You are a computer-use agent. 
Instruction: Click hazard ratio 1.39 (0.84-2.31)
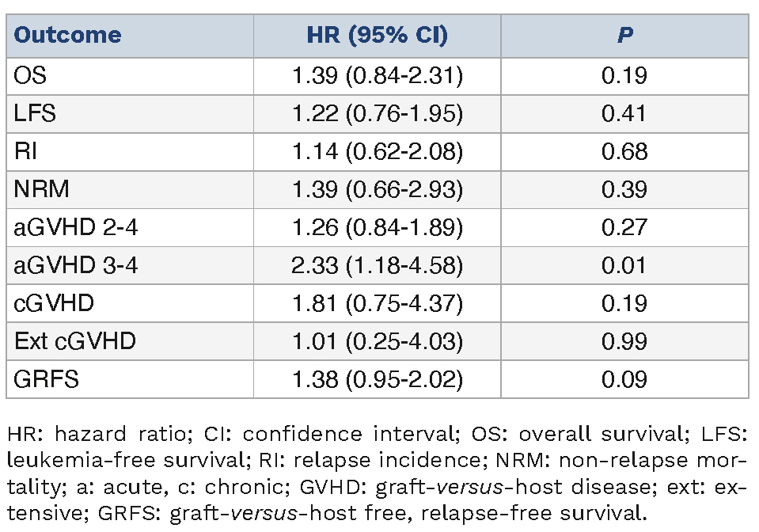click(377, 76)
